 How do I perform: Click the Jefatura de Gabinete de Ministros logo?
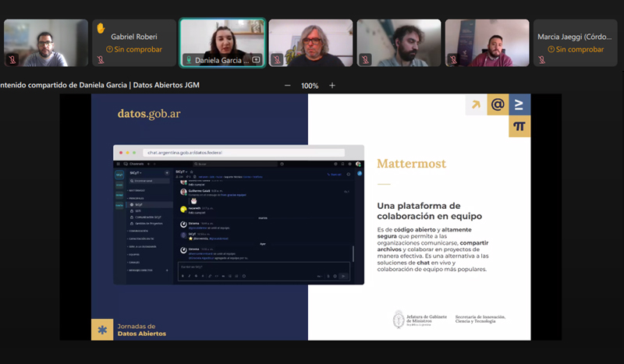pos(420,319)
